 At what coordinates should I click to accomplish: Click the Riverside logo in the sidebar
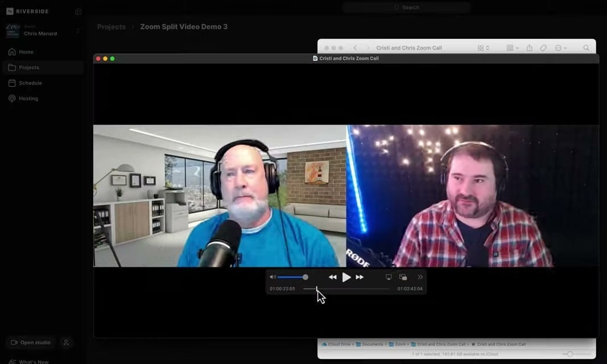(x=27, y=11)
